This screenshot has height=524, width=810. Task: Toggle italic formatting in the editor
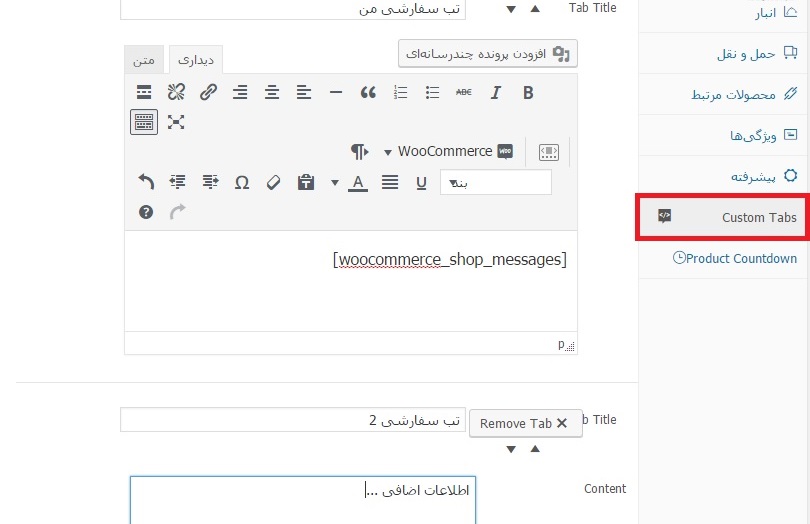495,93
